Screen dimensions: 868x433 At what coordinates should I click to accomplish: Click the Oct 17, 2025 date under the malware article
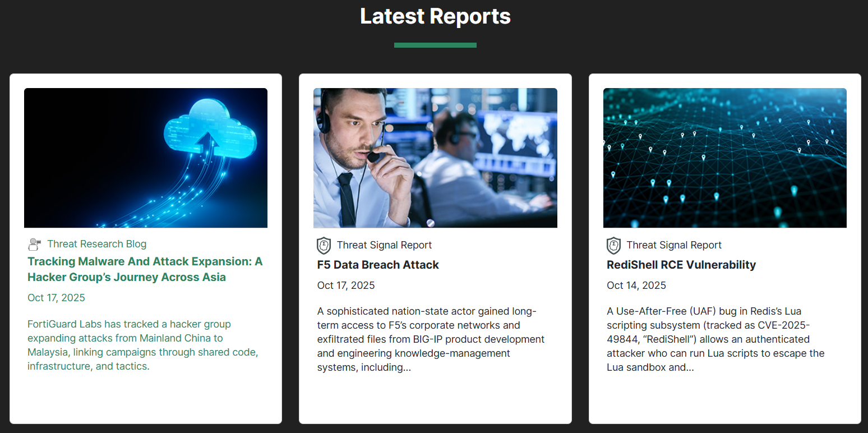point(56,297)
